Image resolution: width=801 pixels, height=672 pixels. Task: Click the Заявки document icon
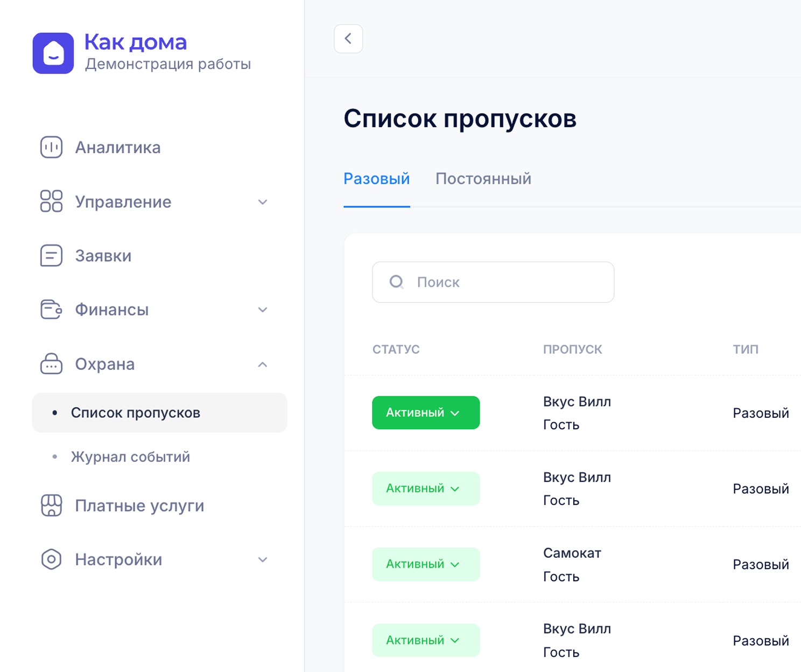click(52, 256)
